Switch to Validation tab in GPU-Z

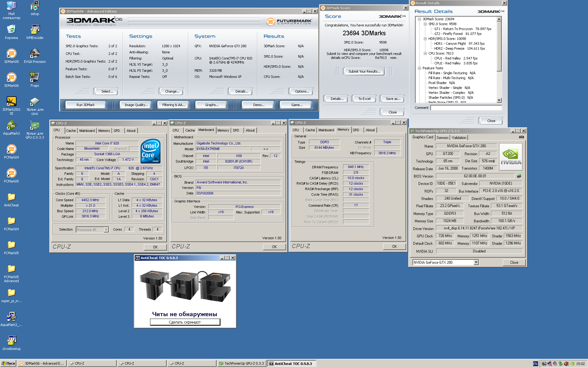click(x=459, y=138)
